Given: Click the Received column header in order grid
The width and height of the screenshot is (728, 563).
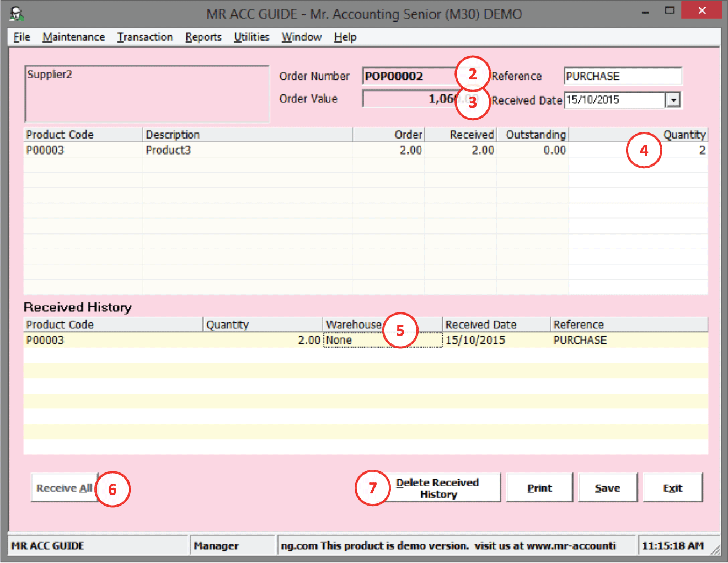Looking at the screenshot, I should [x=461, y=135].
